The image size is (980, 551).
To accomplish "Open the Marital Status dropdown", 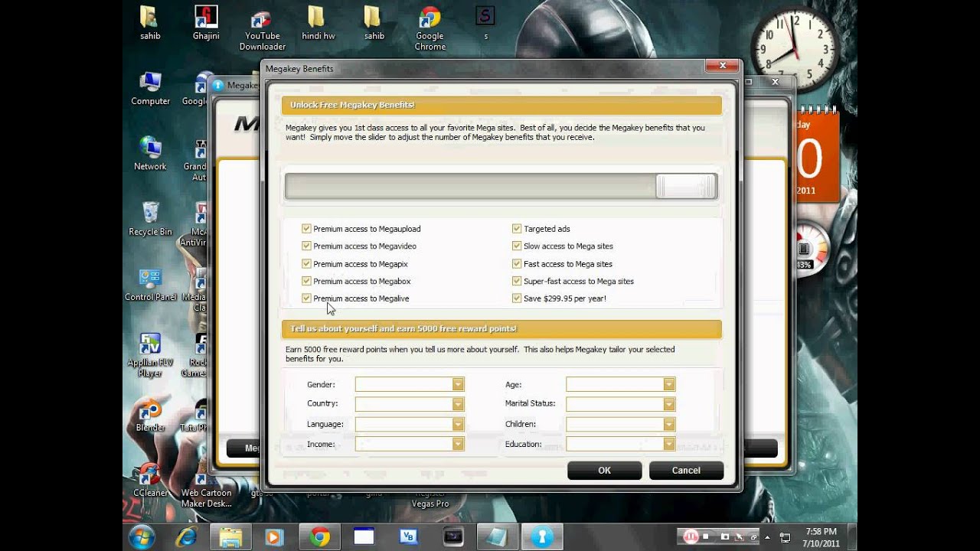I will click(620, 403).
